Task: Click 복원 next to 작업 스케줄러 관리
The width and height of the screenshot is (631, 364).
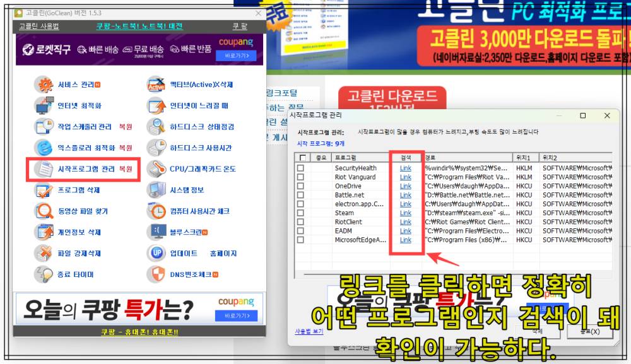Action: click(126, 127)
